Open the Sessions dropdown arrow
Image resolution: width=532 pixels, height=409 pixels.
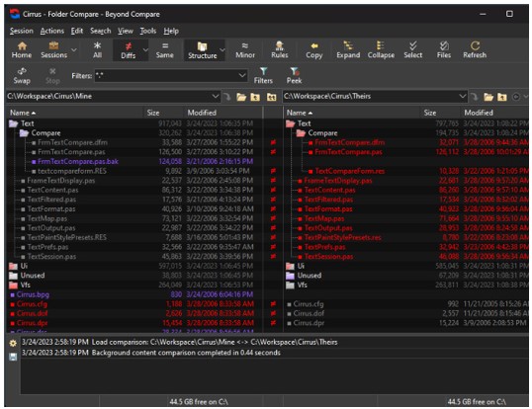coord(73,50)
